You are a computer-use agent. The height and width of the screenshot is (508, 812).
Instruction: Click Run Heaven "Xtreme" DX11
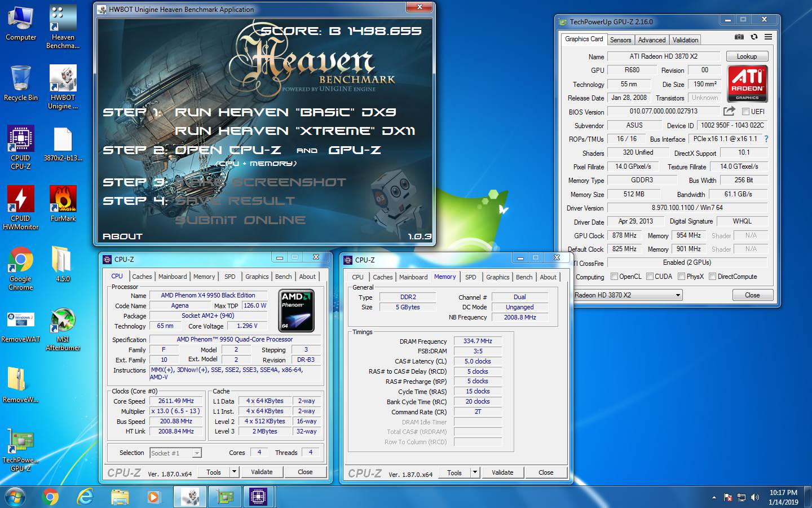tap(295, 131)
